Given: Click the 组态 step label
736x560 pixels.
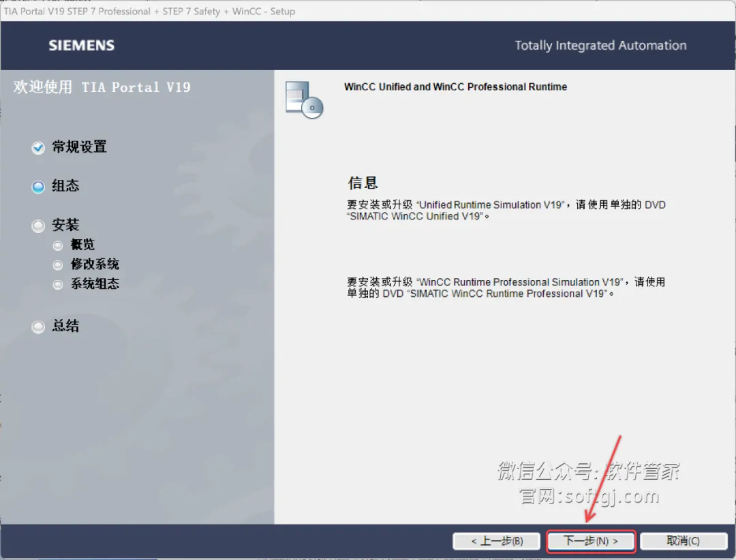Looking at the screenshot, I should tap(65, 186).
